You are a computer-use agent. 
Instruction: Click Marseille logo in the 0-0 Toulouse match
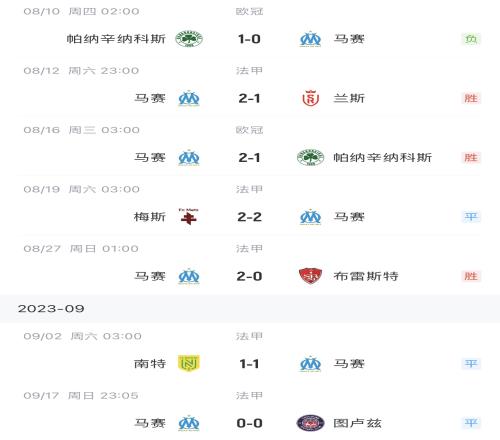[x=189, y=423]
